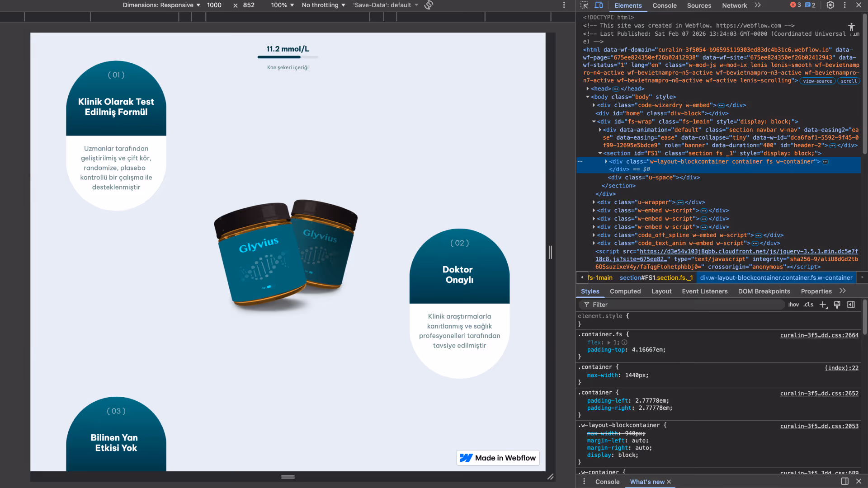
Task: Open the DevTools three-dot customize menu
Action: click(x=844, y=5)
